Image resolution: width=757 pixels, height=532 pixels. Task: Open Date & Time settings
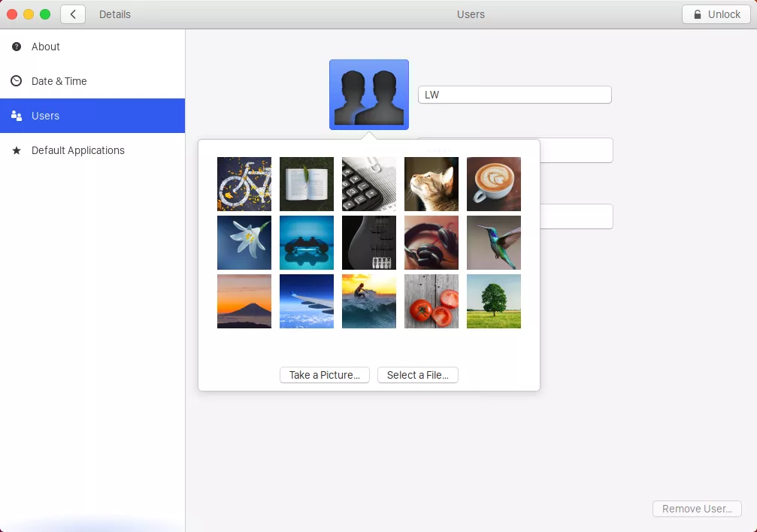point(92,81)
